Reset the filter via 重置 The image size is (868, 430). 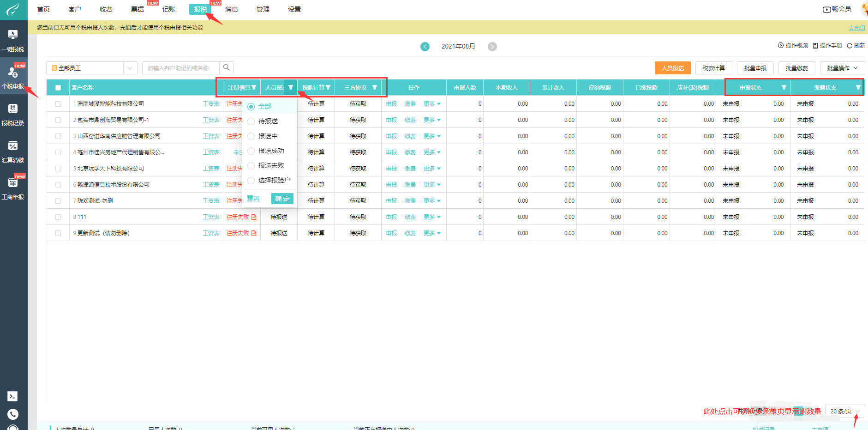point(253,199)
